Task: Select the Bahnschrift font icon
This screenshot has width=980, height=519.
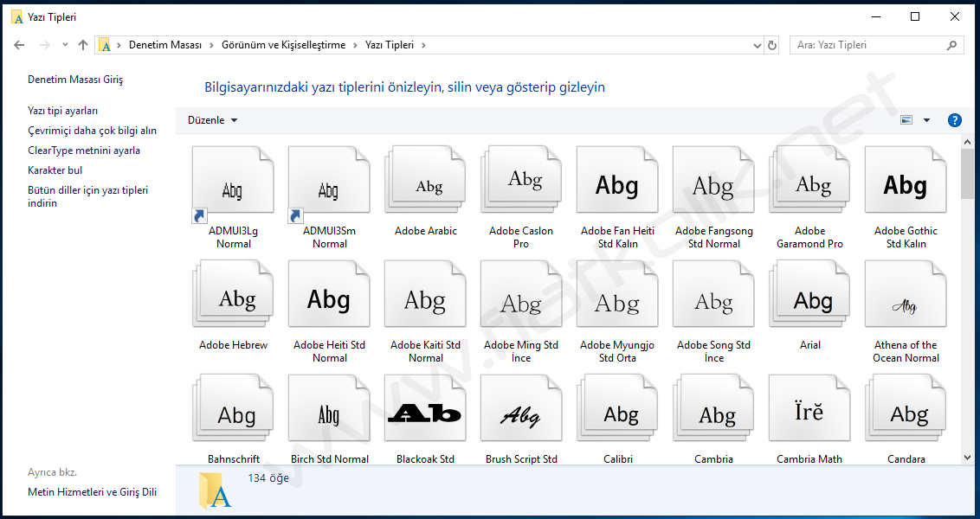Action: point(233,408)
